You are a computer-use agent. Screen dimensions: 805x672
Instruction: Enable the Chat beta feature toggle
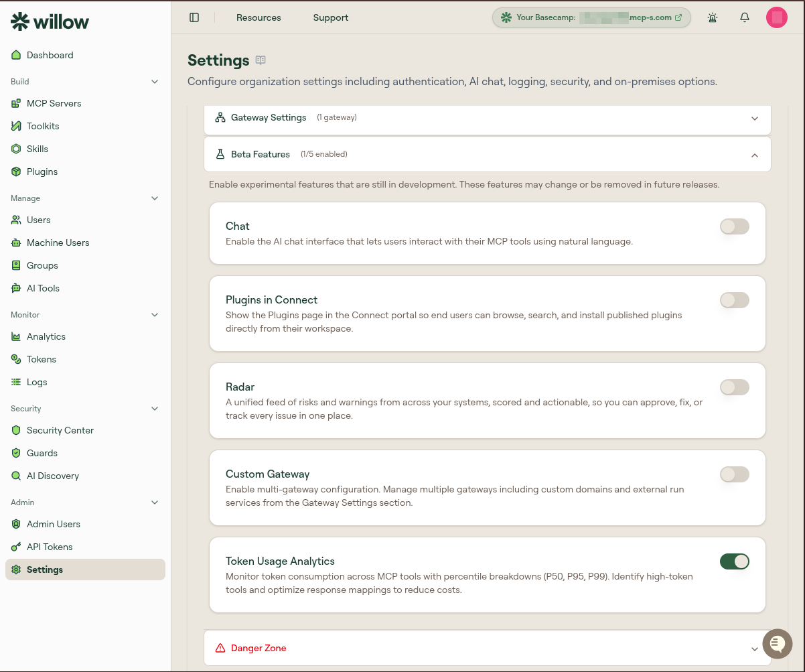735,226
